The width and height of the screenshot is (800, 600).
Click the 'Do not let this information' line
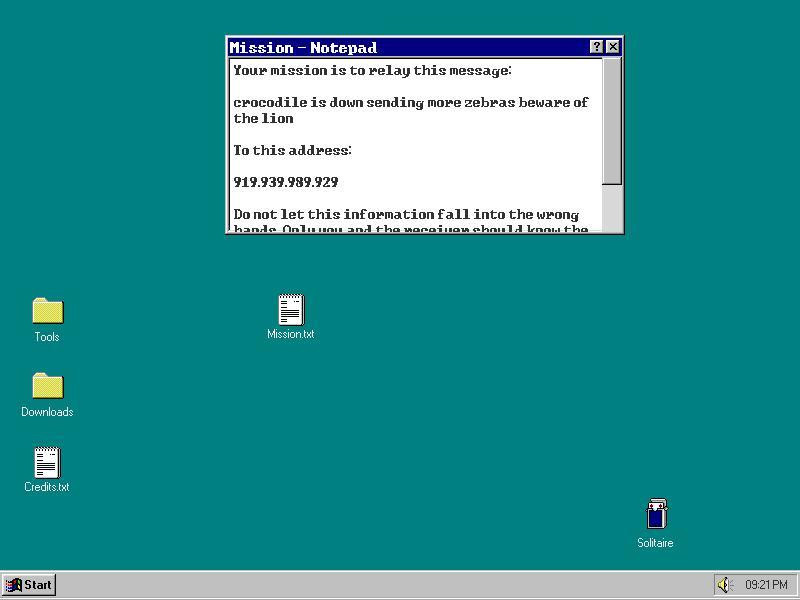pos(406,214)
